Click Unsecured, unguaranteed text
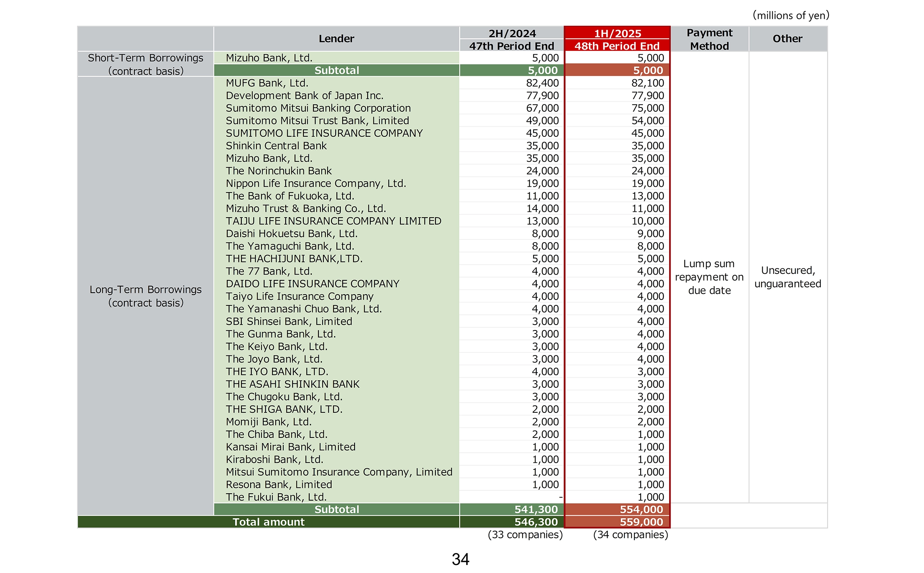The width and height of the screenshot is (924, 573). click(787, 277)
